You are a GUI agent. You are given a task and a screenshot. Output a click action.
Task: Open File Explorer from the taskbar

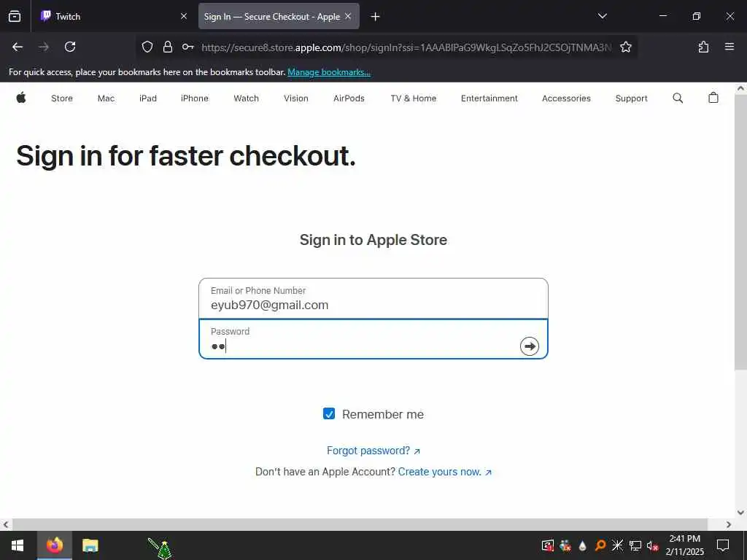tap(90, 545)
